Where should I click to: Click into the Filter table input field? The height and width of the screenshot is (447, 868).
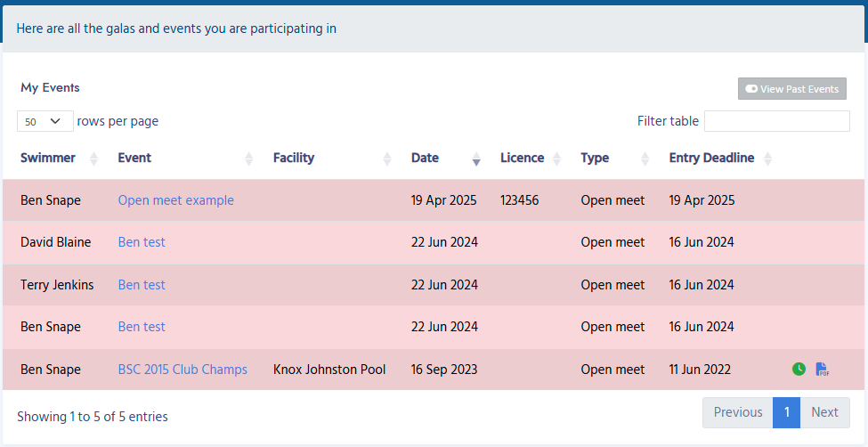(776, 121)
